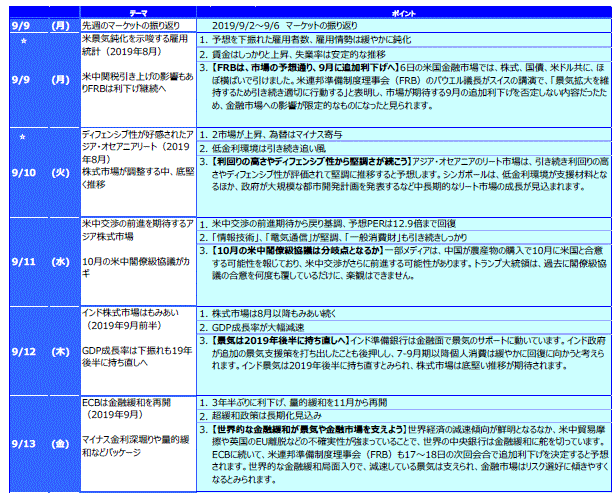The image size is (615, 498).
Task: Select the 9/12 date cell
Action: 22,352
